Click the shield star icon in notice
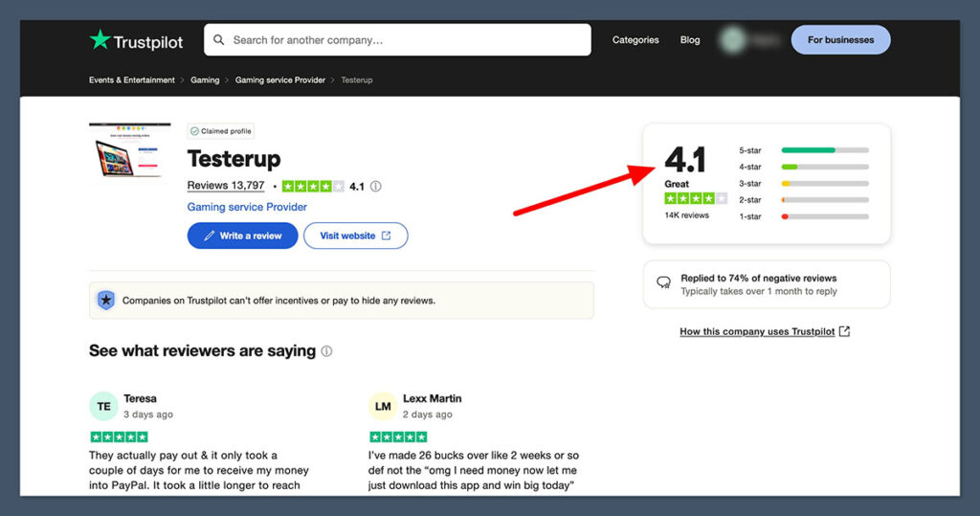Screen dimensions: 980x516 pyautogui.click(x=106, y=301)
